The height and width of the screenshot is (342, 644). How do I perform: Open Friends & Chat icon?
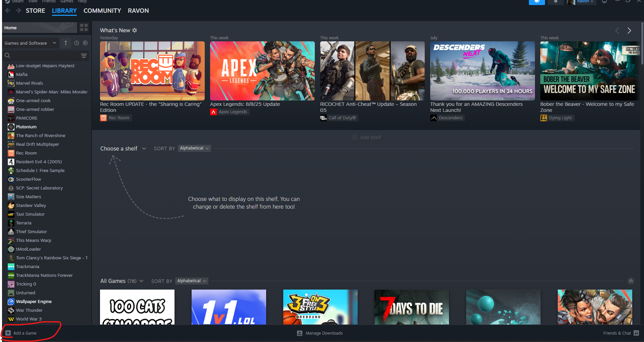(x=636, y=333)
